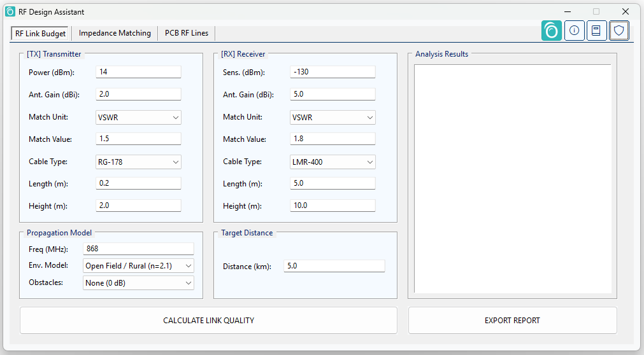Select the RF Link Budget tab

point(41,33)
